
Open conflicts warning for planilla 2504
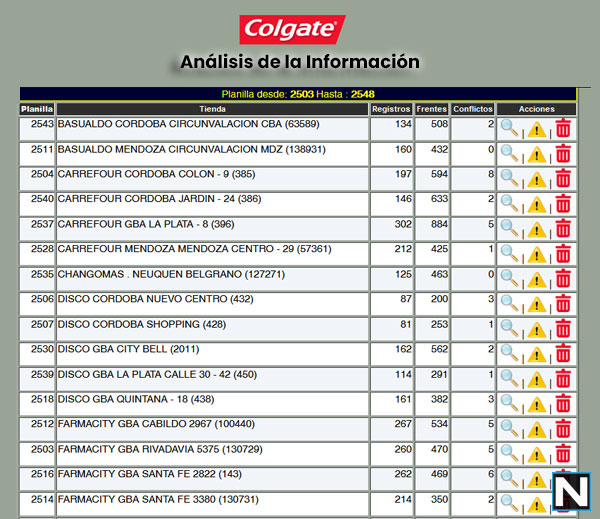[536, 180]
